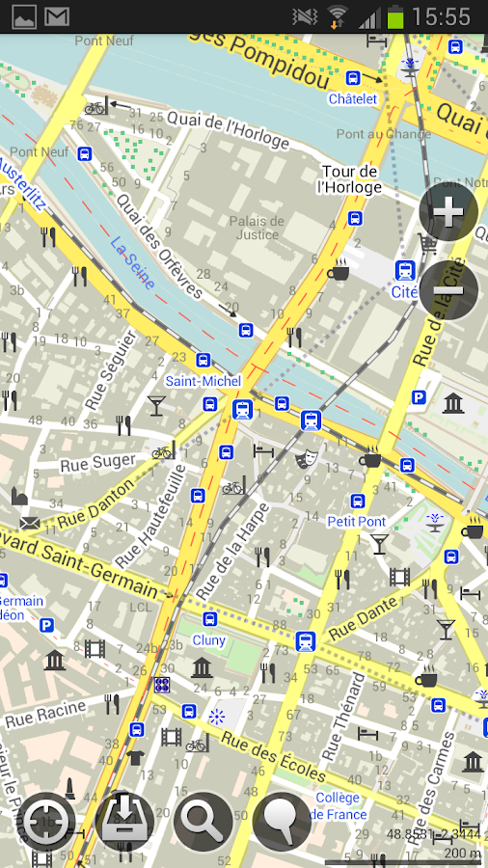Tap the Rue Séguier street label
Screen dimensions: 488x868
coord(111,369)
